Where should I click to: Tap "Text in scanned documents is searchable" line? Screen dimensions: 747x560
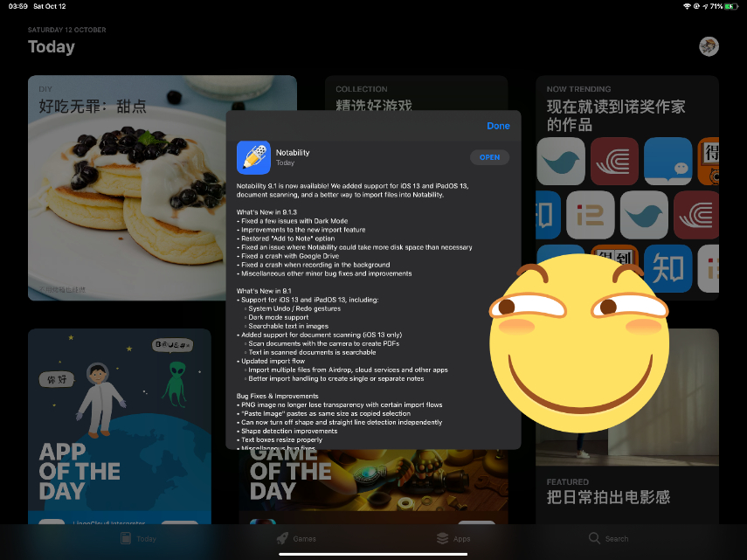(311, 352)
